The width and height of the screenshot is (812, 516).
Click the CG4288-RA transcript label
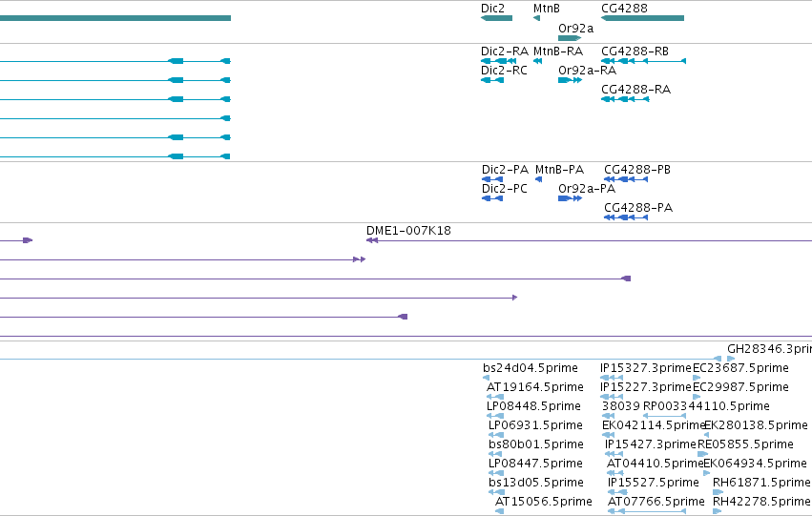635,90
